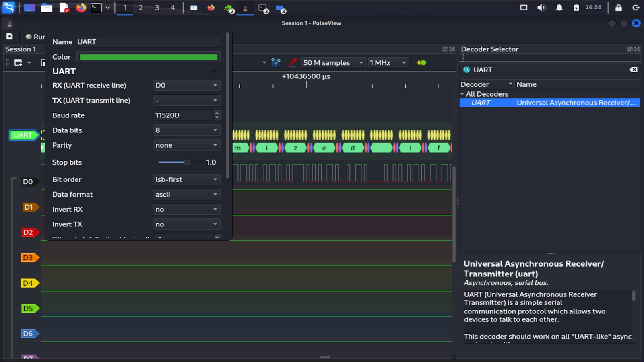Open the Kali dragon application menu

pos(8,7)
